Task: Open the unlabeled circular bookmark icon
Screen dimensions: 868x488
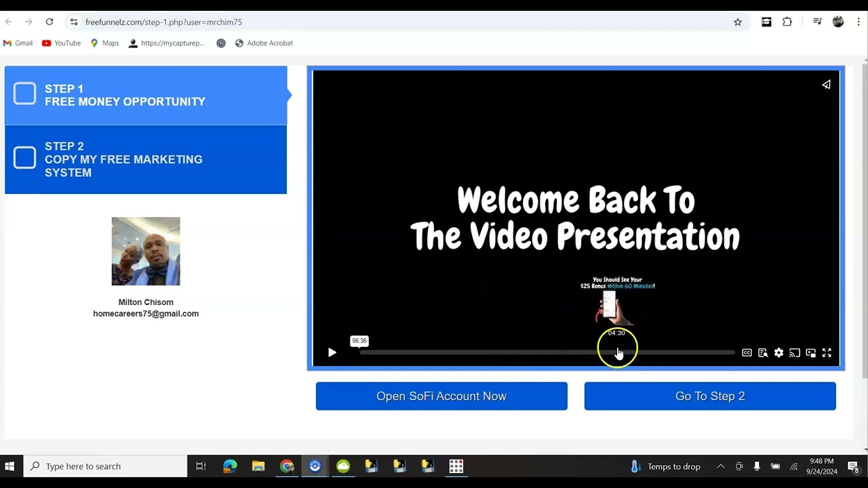Action: [221, 43]
